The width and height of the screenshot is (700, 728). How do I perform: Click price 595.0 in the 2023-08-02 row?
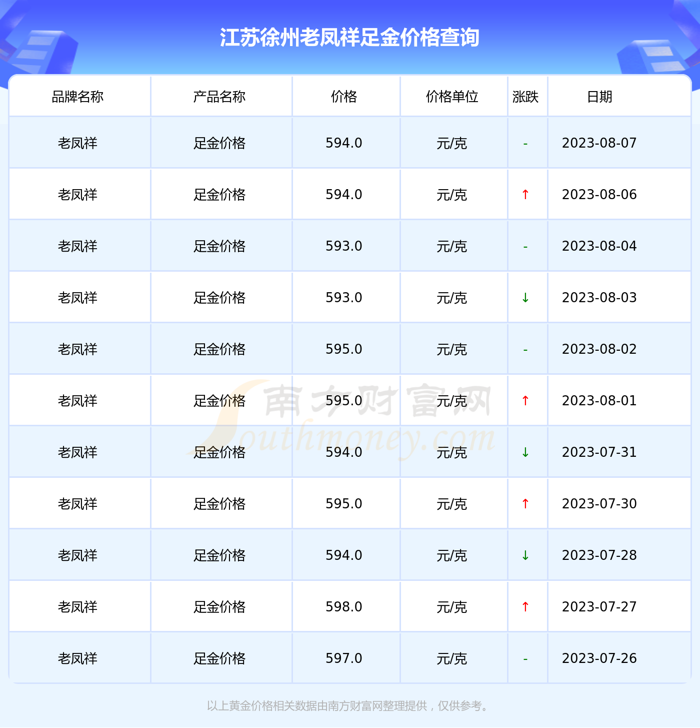pos(344,349)
